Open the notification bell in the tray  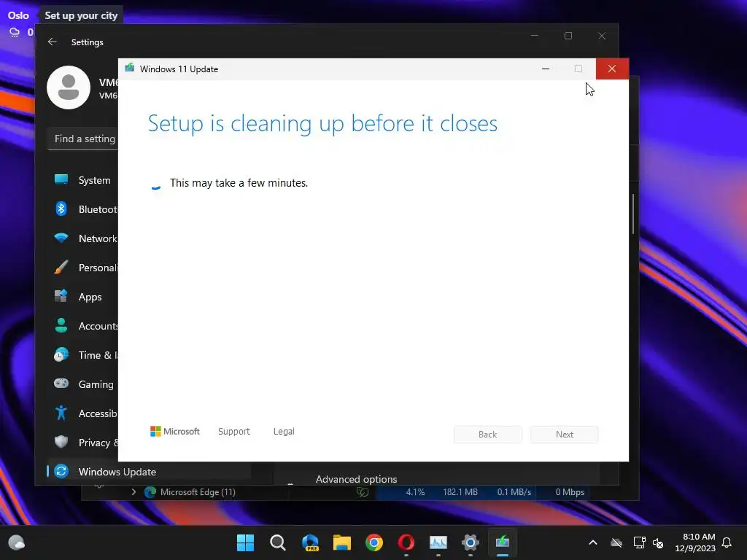[727, 542]
